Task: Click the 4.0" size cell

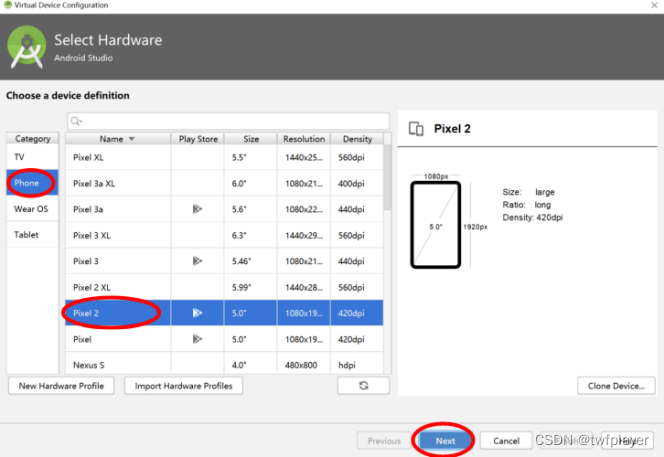Action: 251,363
